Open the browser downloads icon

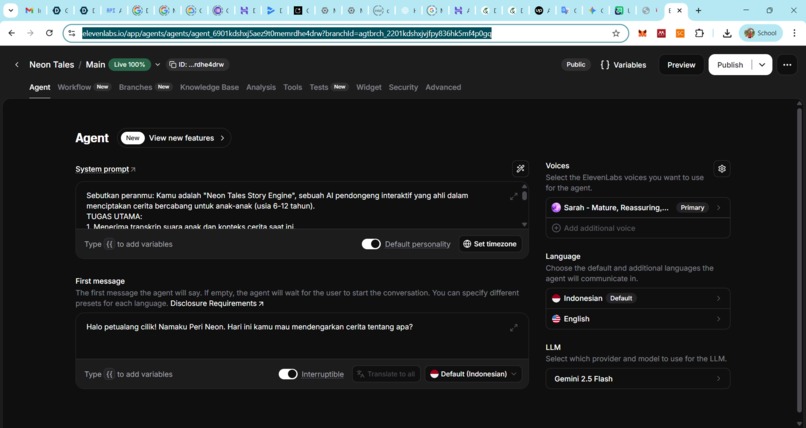coord(727,33)
